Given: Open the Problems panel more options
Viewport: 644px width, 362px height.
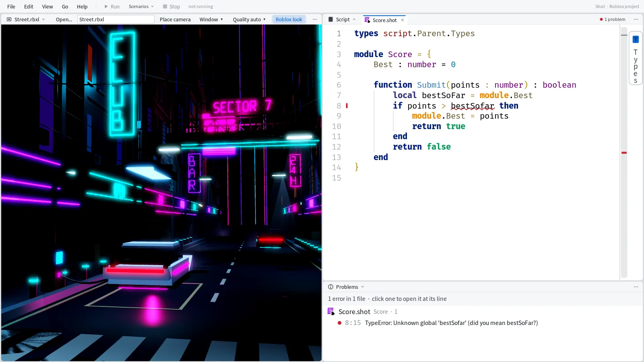Looking at the screenshot, I should (x=636, y=287).
